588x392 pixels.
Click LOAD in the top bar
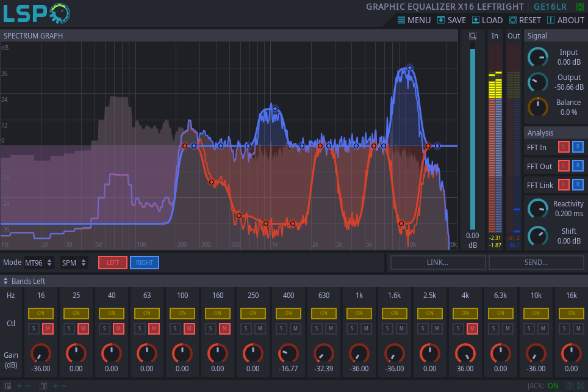click(487, 20)
